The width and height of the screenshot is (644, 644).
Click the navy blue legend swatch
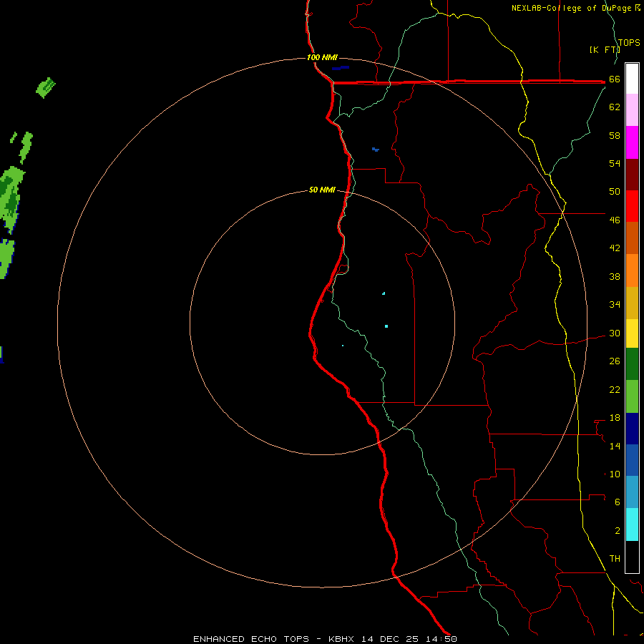(x=632, y=429)
